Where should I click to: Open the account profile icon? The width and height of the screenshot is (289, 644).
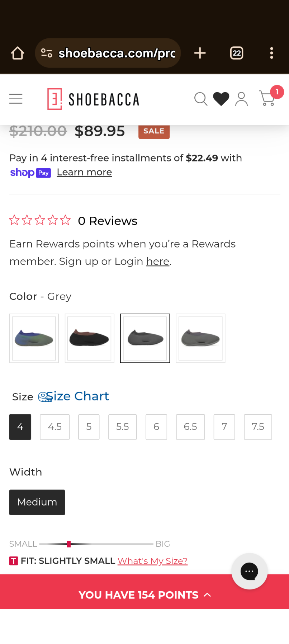pyautogui.click(x=241, y=99)
